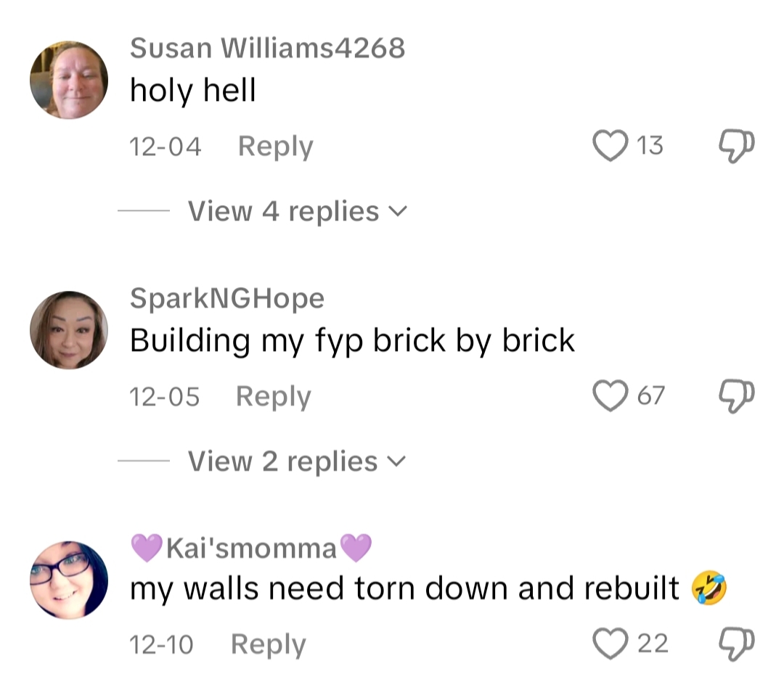This screenshot has width=784, height=690.
Task: Like SparkNGHope's brick by brick comment
Action: [x=608, y=395]
